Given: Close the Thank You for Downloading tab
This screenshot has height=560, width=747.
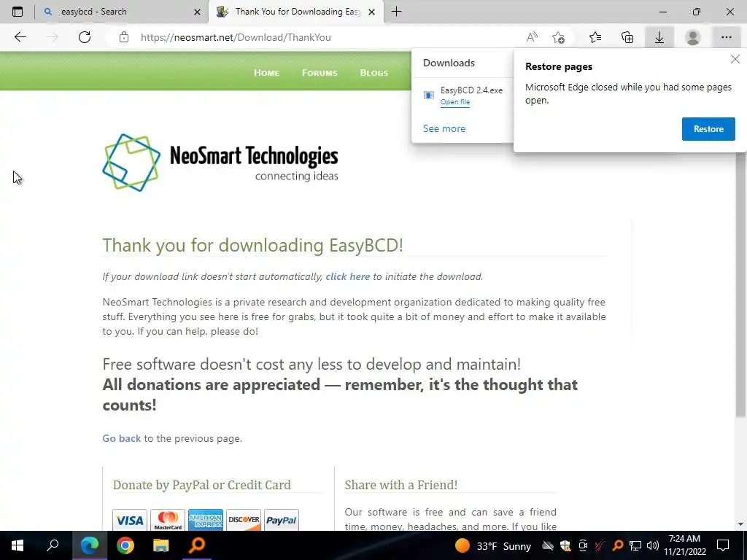Looking at the screenshot, I should (x=371, y=12).
